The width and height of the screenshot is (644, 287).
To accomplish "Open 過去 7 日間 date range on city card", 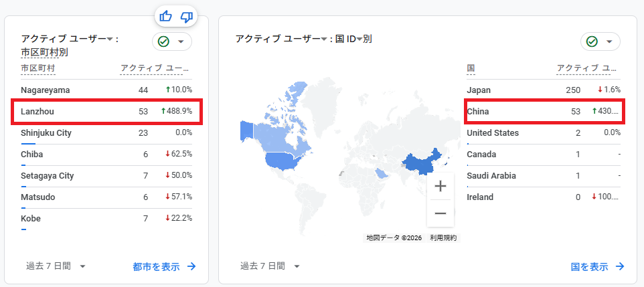I will coord(56,266).
